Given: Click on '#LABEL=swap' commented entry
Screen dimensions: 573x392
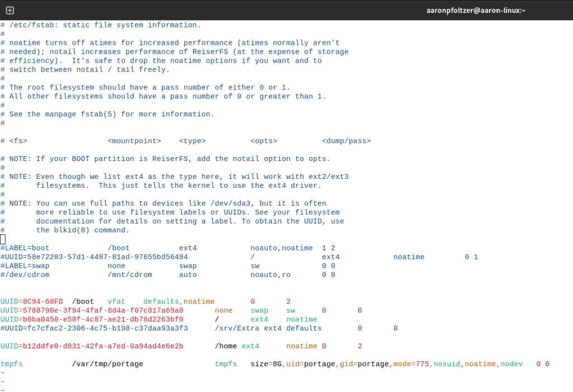Looking at the screenshot, I should click(25, 266).
